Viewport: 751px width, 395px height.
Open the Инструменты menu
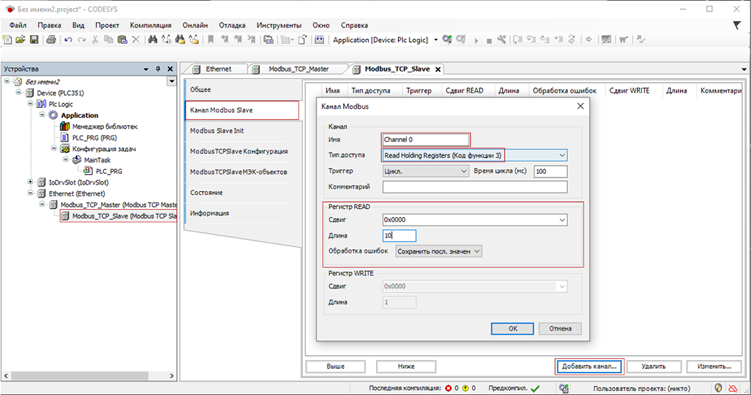pyautogui.click(x=279, y=25)
